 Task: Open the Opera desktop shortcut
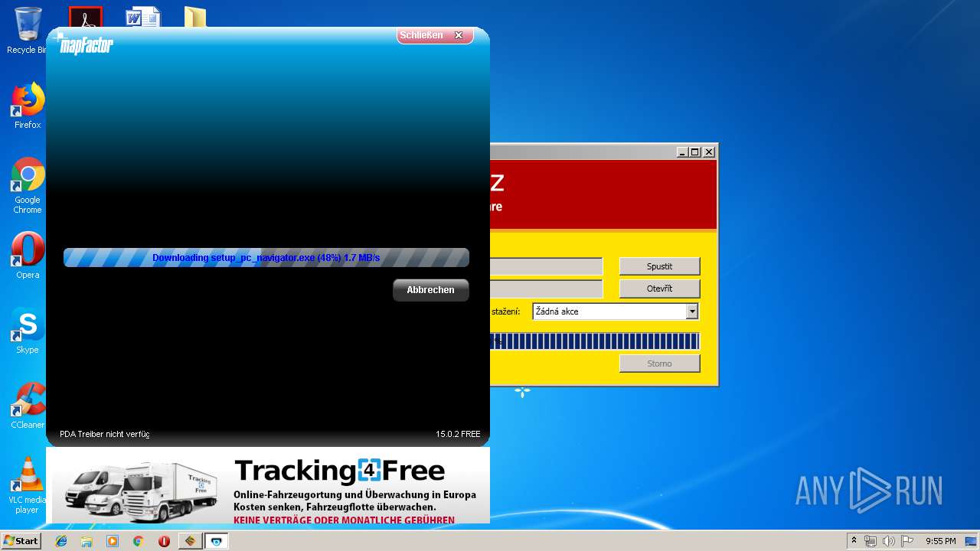28,256
